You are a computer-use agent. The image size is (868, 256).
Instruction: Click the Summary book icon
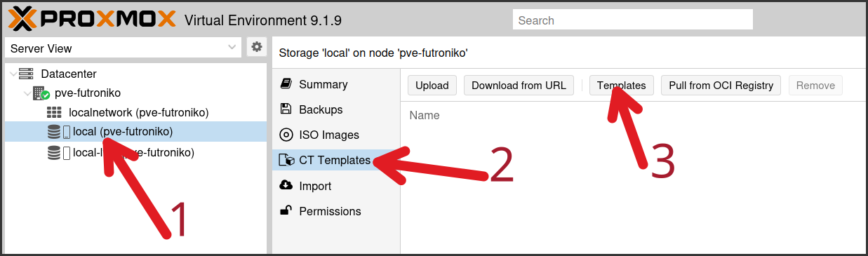click(x=286, y=84)
